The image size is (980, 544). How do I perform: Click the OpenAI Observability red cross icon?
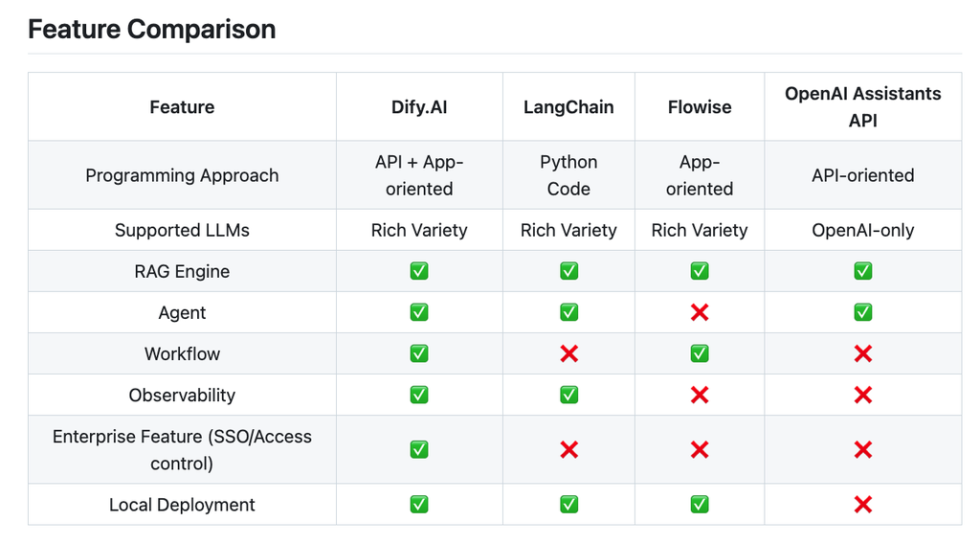(x=862, y=395)
